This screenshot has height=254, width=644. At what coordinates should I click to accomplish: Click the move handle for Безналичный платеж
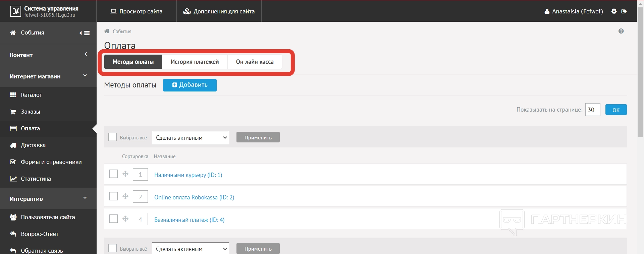125,219
